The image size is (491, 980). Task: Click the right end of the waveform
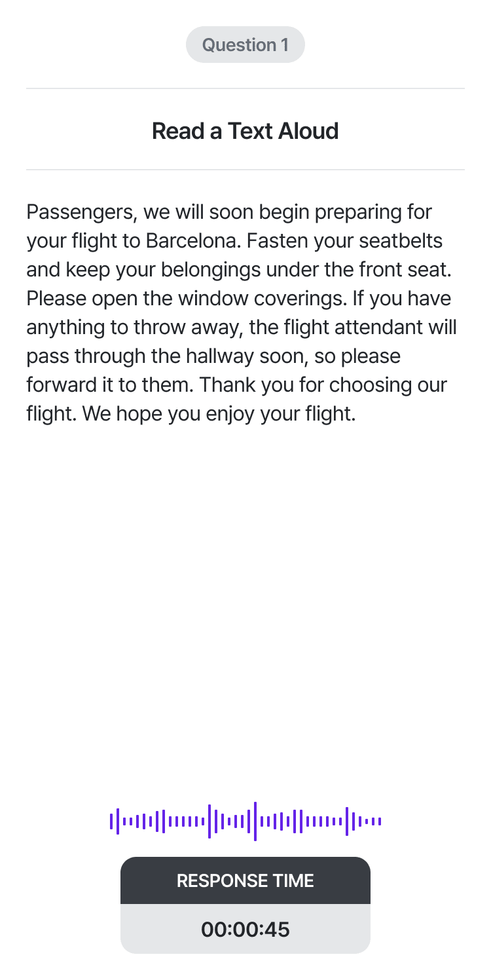click(380, 821)
